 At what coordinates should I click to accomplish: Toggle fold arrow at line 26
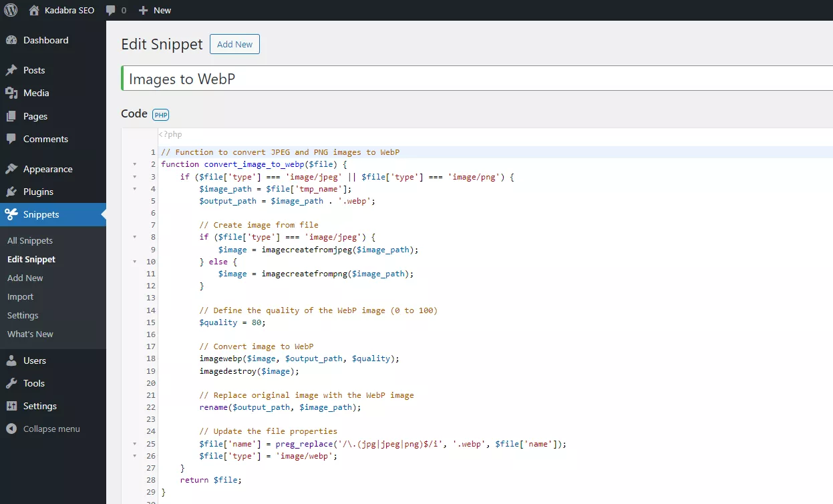(x=135, y=456)
